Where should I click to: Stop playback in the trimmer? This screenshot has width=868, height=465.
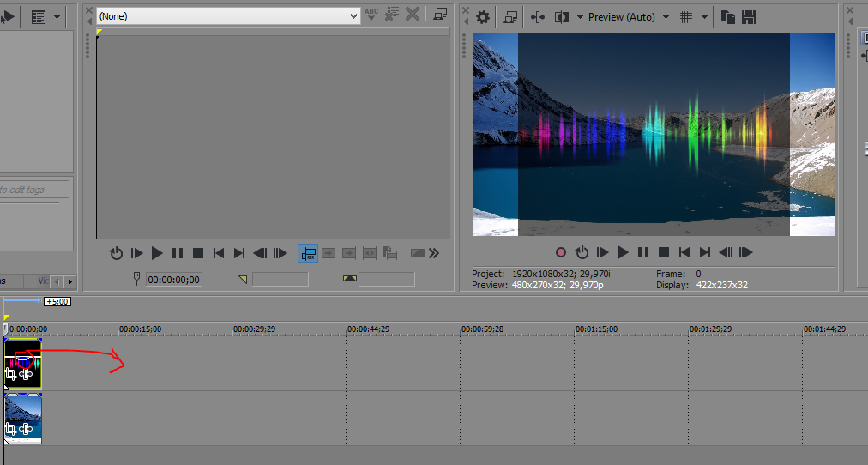point(197,254)
